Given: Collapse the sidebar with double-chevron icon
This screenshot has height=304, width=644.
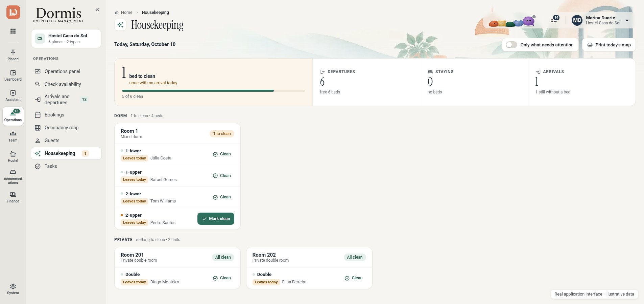Looking at the screenshot, I should 97,10.
